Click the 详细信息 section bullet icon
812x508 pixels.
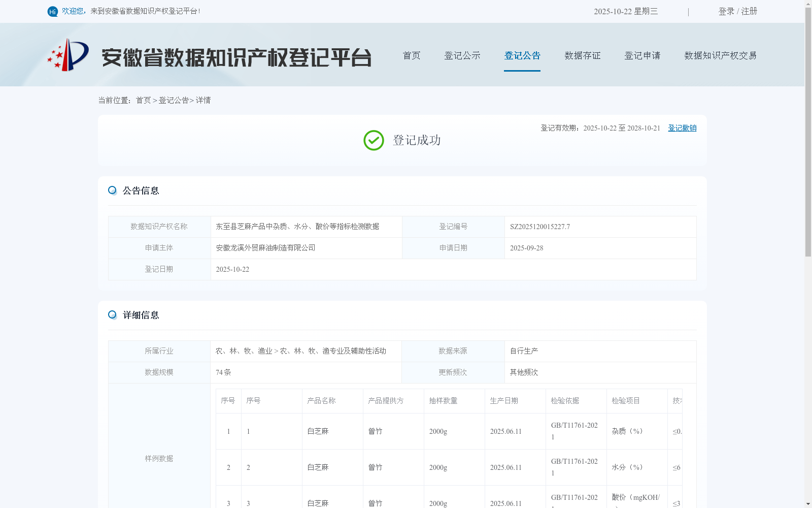pyautogui.click(x=113, y=315)
